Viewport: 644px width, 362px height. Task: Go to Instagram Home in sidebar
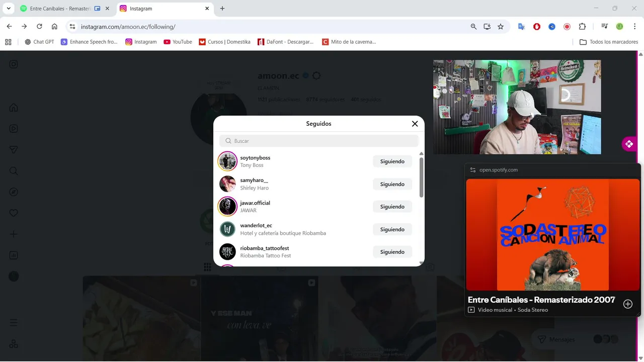point(14,108)
